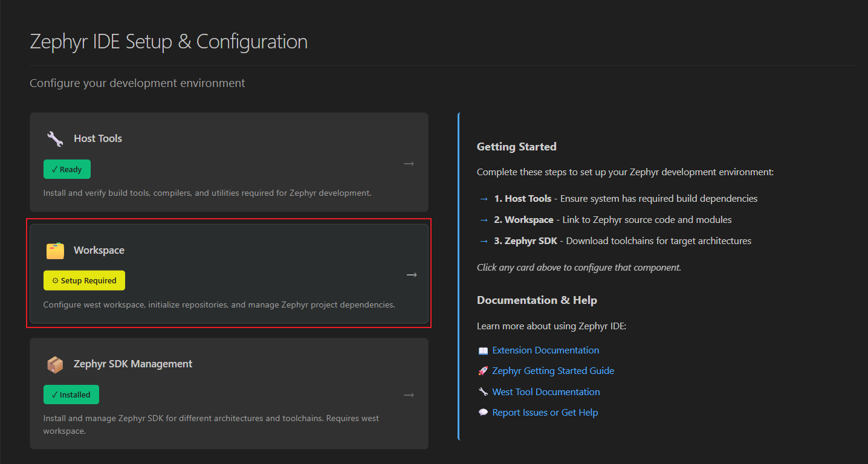
Task: Click the green Ready status badge
Action: coord(67,170)
